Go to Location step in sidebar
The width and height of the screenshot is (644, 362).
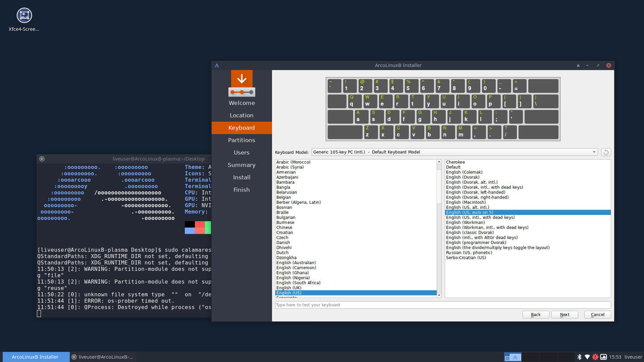point(241,115)
